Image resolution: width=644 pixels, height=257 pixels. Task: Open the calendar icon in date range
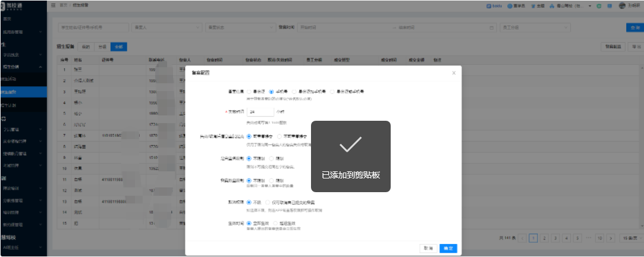coord(491,27)
